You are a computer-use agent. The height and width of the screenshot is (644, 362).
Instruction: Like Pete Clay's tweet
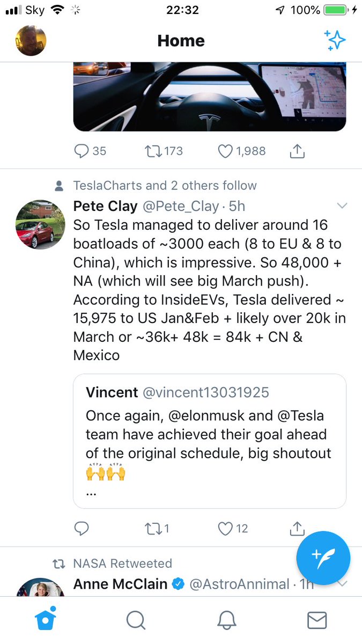click(225, 529)
